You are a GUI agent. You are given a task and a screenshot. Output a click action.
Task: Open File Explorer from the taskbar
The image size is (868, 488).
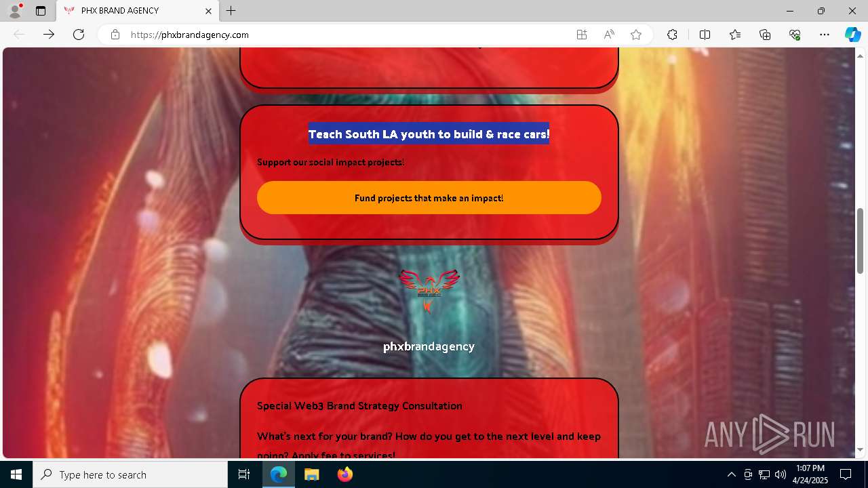click(311, 474)
